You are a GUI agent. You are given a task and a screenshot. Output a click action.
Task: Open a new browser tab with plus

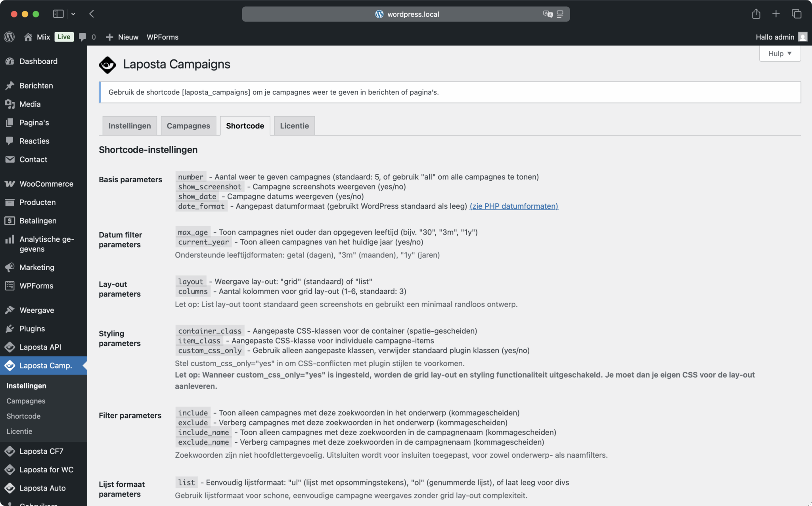[776, 14]
